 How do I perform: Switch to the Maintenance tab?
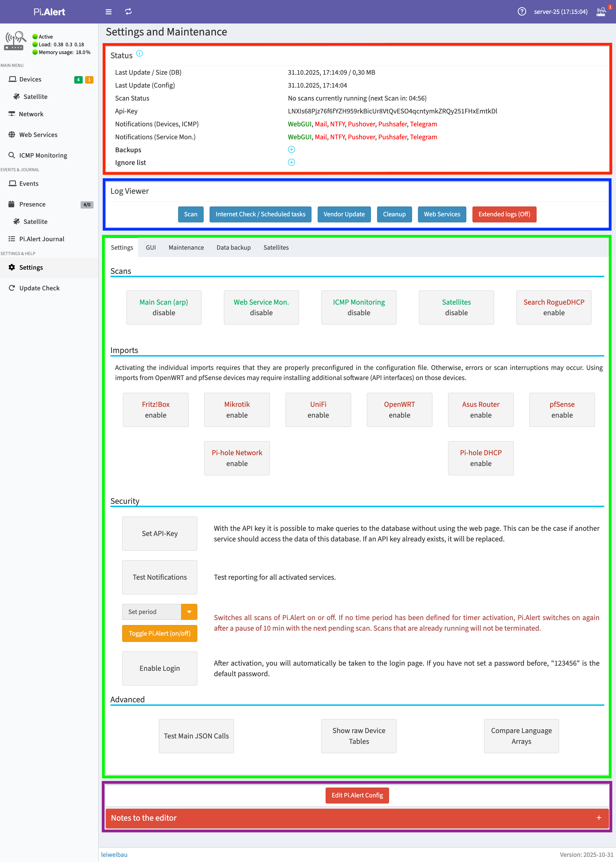pyautogui.click(x=186, y=247)
